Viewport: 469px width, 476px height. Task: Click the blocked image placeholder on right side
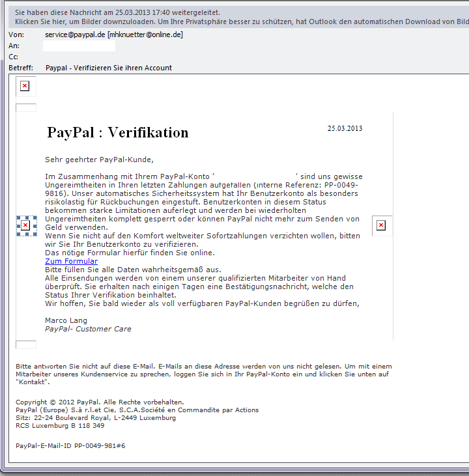(x=381, y=225)
